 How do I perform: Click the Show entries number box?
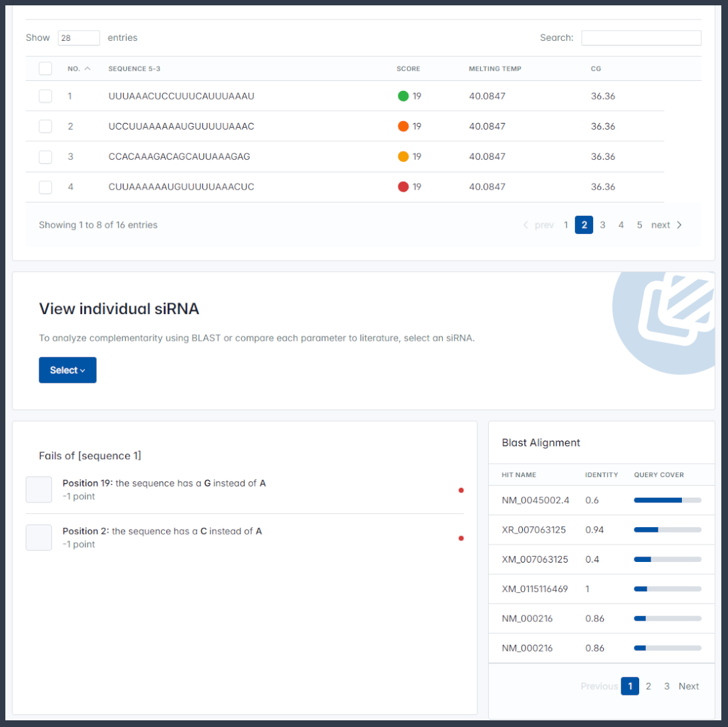79,38
